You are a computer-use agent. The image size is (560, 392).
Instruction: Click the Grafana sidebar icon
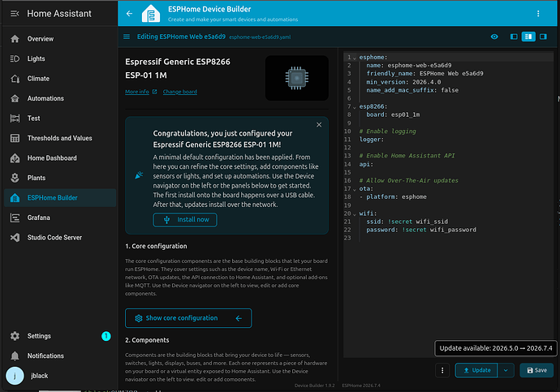tap(15, 218)
